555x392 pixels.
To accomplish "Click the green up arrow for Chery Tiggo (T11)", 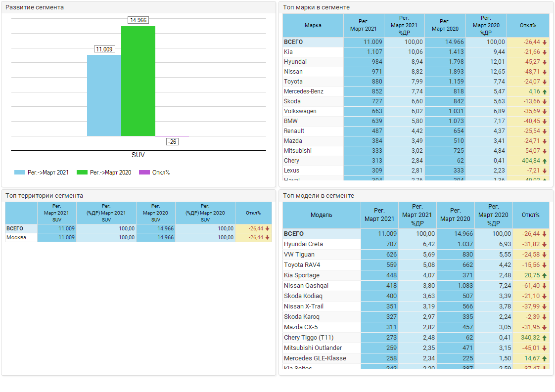I will point(545,338).
